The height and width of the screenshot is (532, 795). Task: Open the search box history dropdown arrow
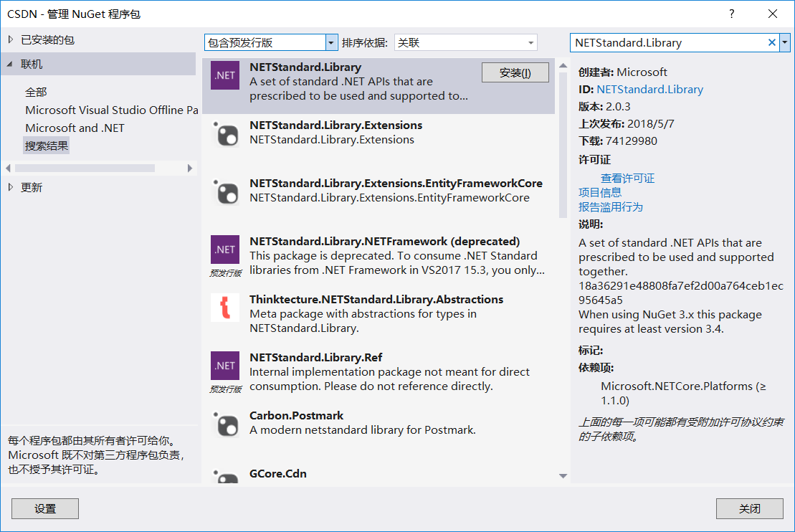point(785,42)
